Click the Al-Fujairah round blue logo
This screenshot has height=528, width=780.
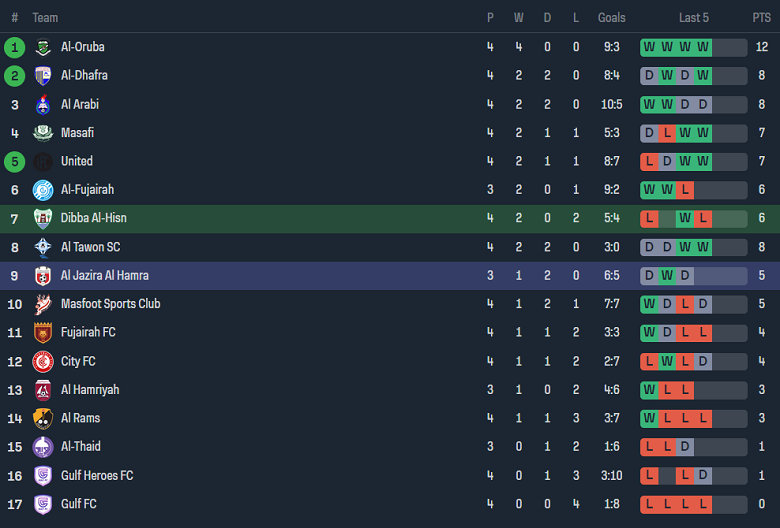click(43, 190)
